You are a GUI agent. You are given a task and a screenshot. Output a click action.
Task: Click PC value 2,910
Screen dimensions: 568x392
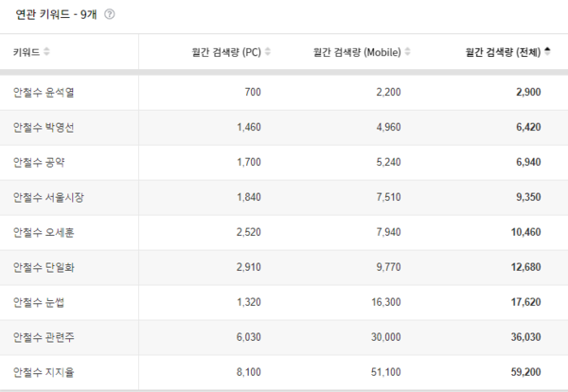(x=249, y=267)
